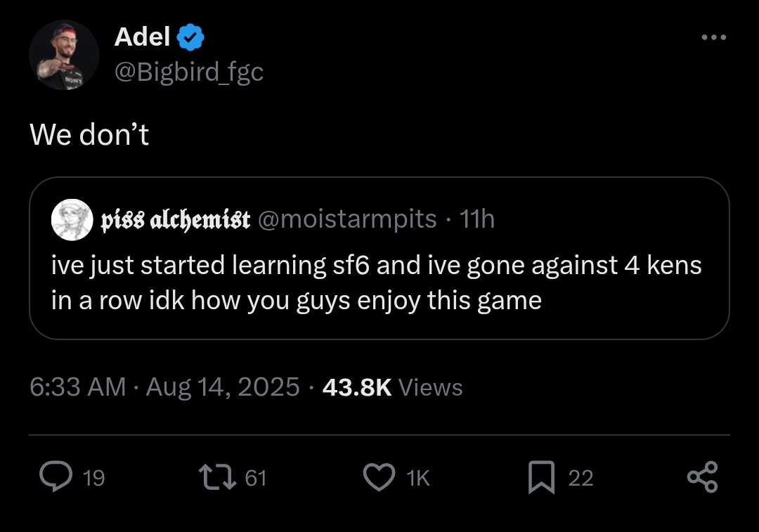Image resolution: width=759 pixels, height=532 pixels.
Task: Open the three-dot more options menu
Action: click(x=714, y=37)
